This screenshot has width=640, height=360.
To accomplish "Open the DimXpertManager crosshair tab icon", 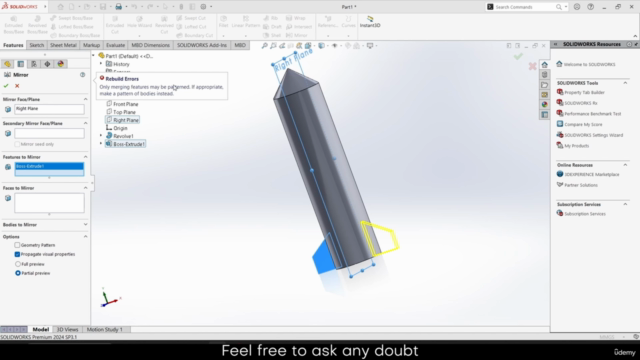I will [47, 64].
